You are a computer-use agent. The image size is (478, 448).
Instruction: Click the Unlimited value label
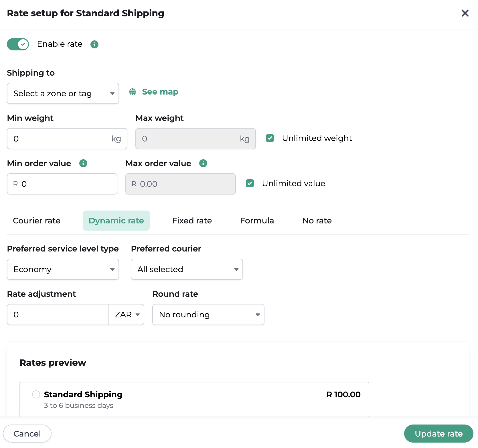(x=294, y=183)
